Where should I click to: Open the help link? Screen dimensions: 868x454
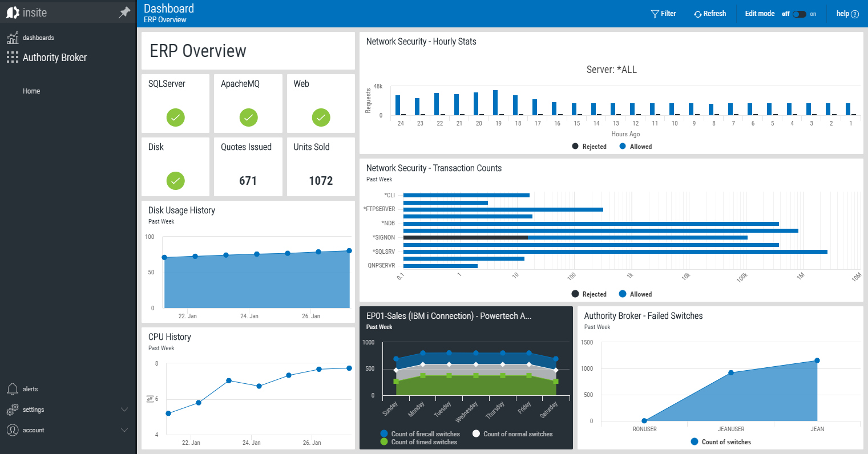847,14
